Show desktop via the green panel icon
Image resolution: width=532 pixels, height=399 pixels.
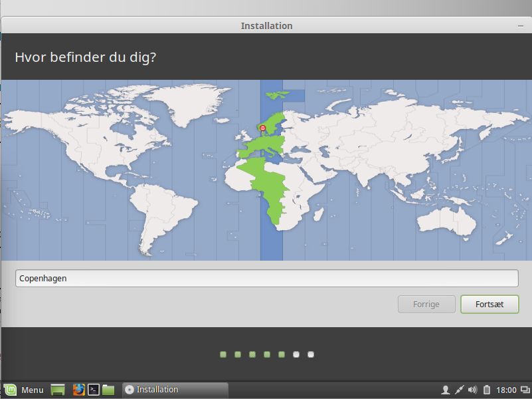point(58,390)
